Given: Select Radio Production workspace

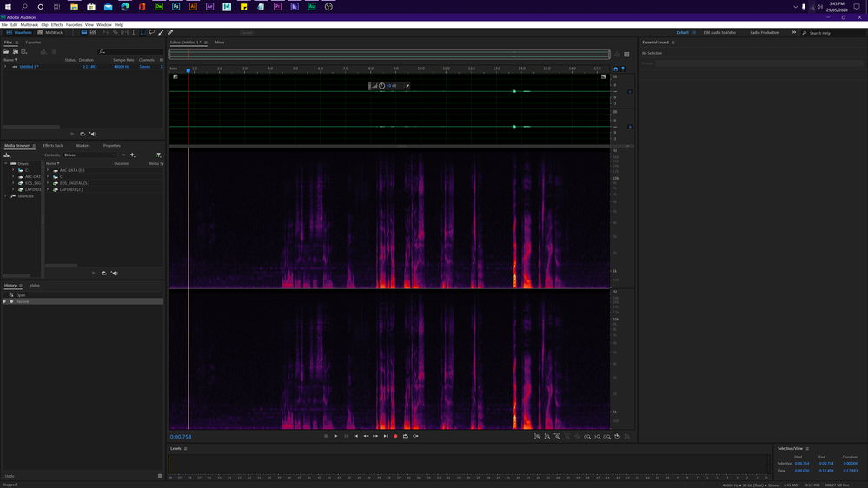Looking at the screenshot, I should click(765, 33).
